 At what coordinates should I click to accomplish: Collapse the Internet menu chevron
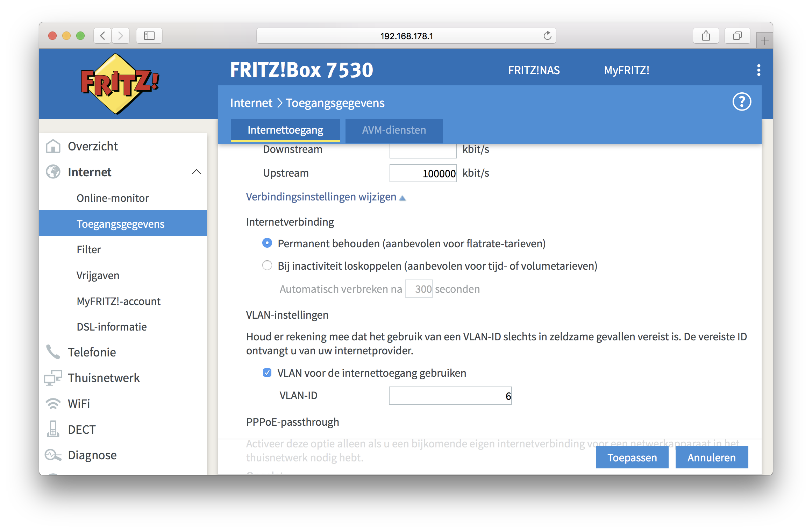coord(197,172)
